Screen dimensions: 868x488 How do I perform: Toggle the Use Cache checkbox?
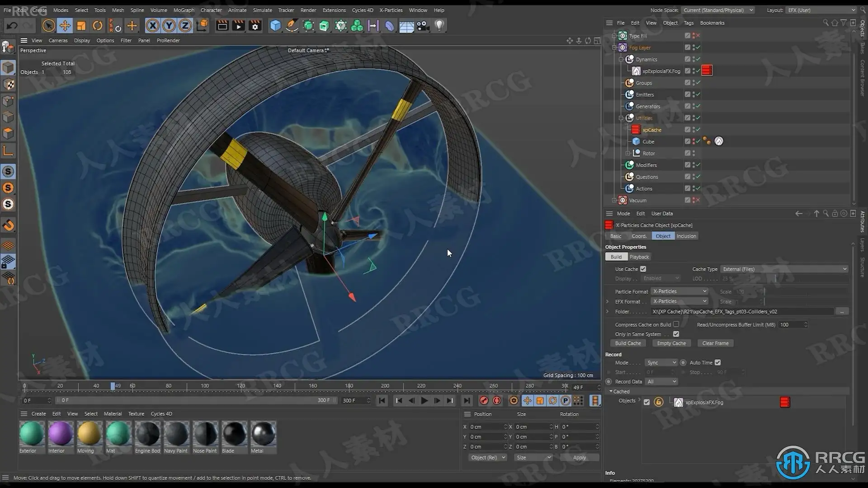point(643,269)
